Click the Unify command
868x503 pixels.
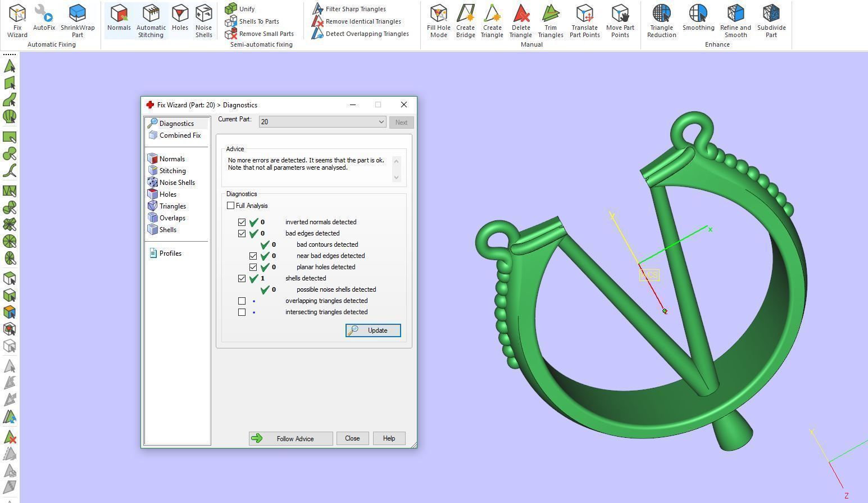[240, 9]
